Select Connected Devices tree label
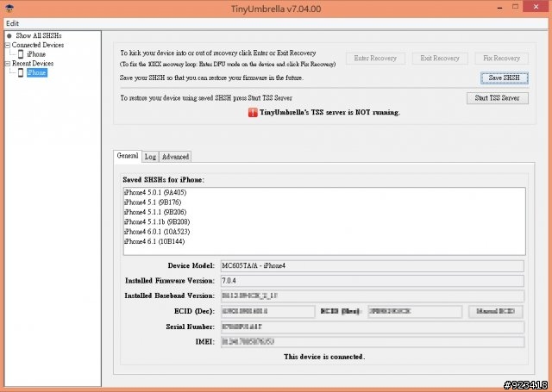 pos(38,45)
